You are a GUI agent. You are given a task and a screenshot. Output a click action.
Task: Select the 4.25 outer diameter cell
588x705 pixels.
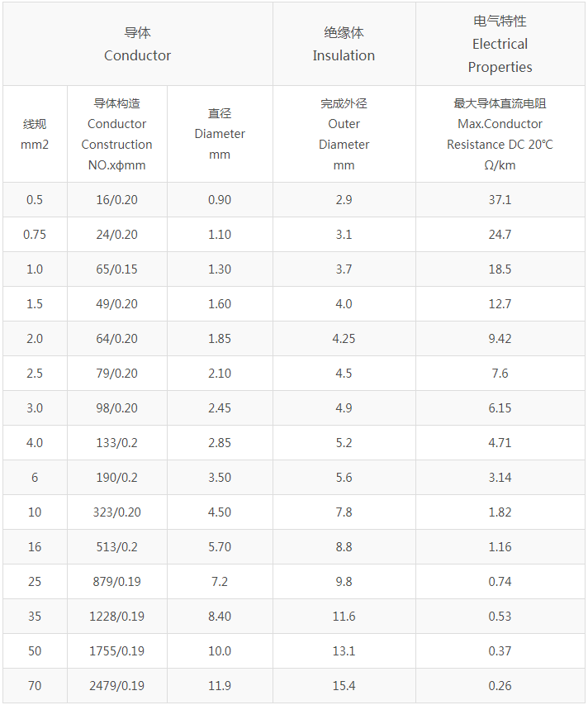click(x=344, y=339)
